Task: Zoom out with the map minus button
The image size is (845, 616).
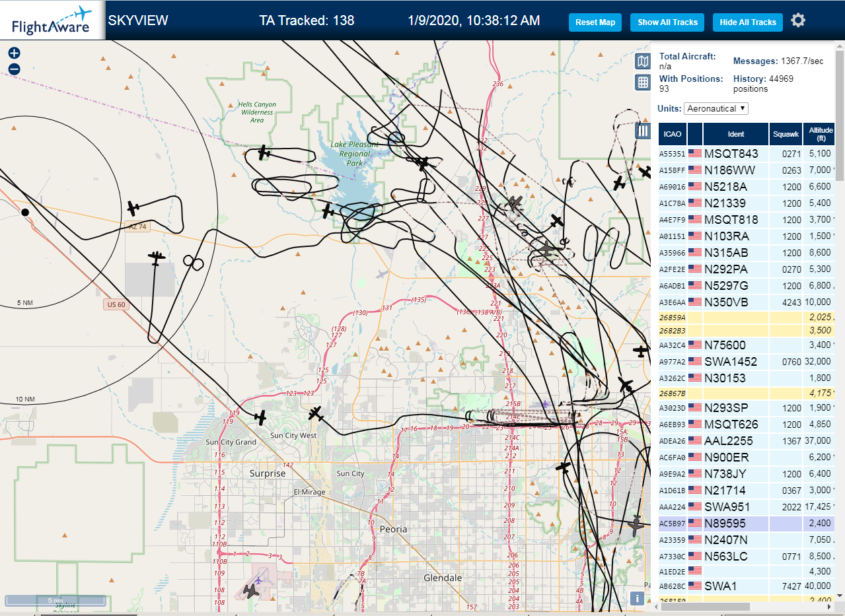Action: point(15,69)
